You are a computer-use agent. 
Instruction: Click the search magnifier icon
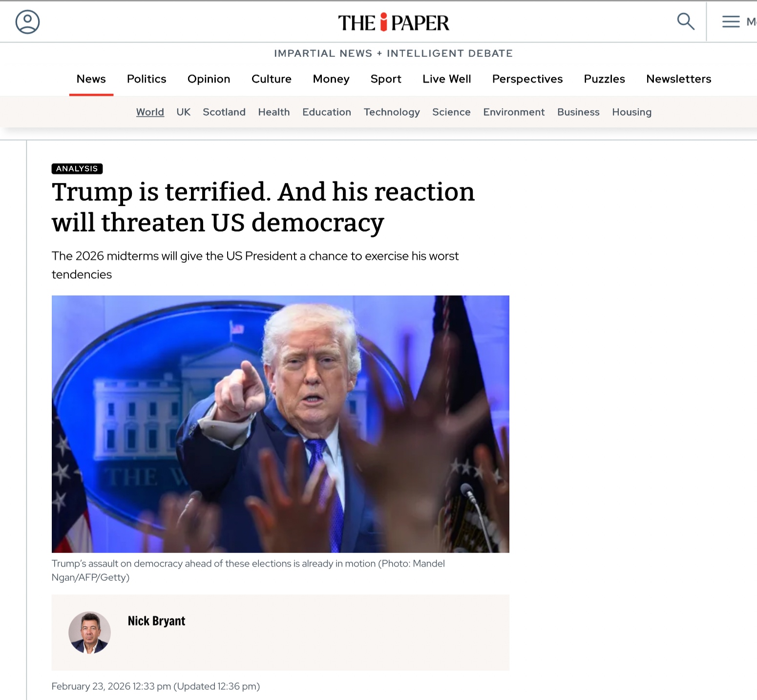pyautogui.click(x=686, y=21)
